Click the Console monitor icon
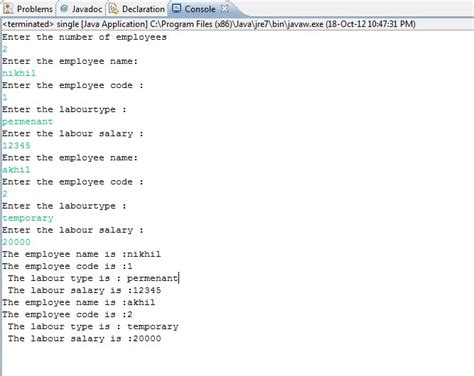The height and width of the screenshot is (376, 474). [176, 8]
